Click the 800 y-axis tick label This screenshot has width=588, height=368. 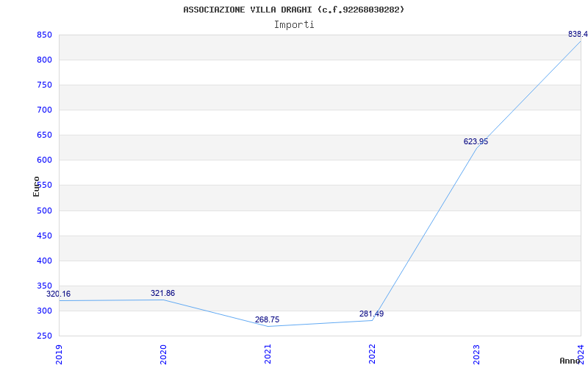[44, 60]
